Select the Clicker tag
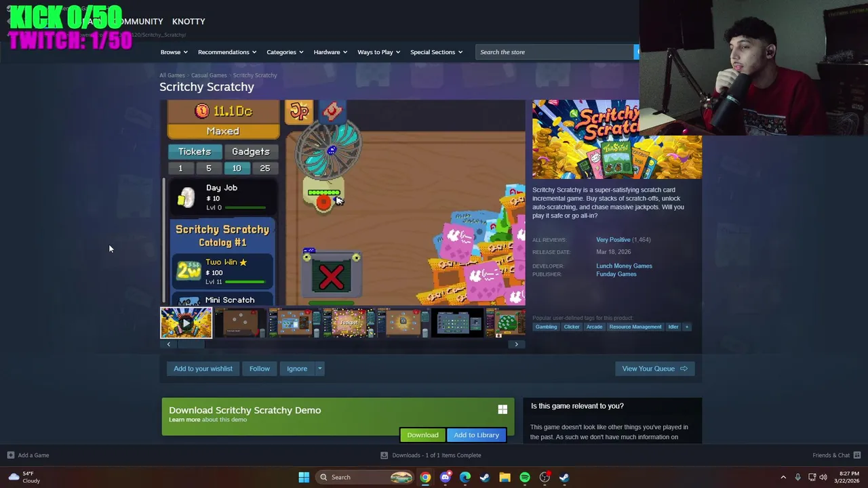868x488 pixels. point(572,327)
